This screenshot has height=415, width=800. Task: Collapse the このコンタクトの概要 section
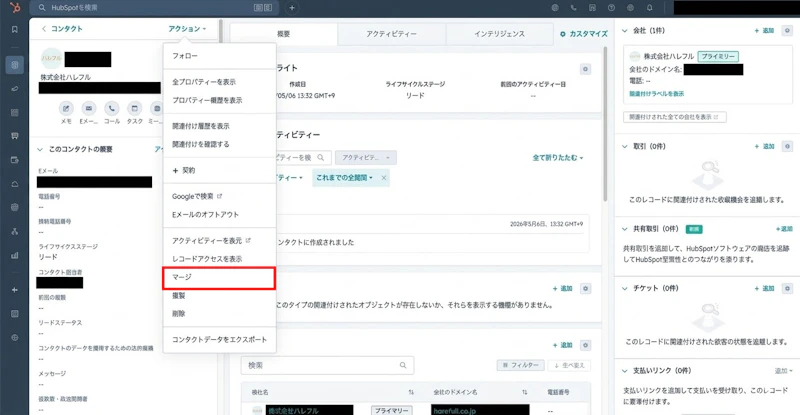[x=40, y=150]
